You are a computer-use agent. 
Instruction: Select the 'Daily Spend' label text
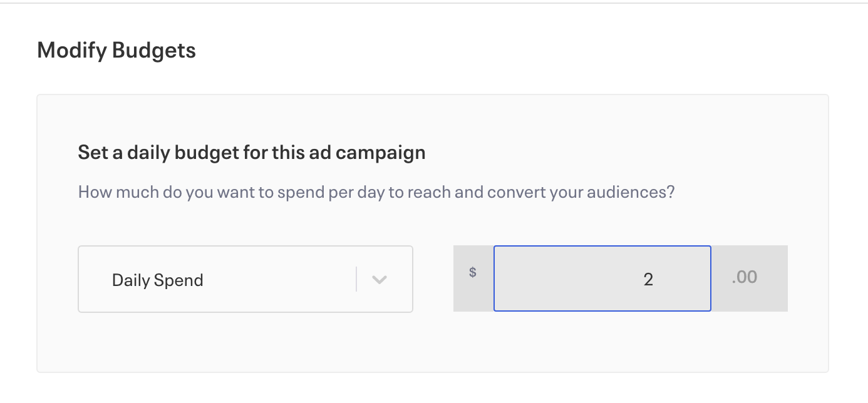click(x=157, y=280)
